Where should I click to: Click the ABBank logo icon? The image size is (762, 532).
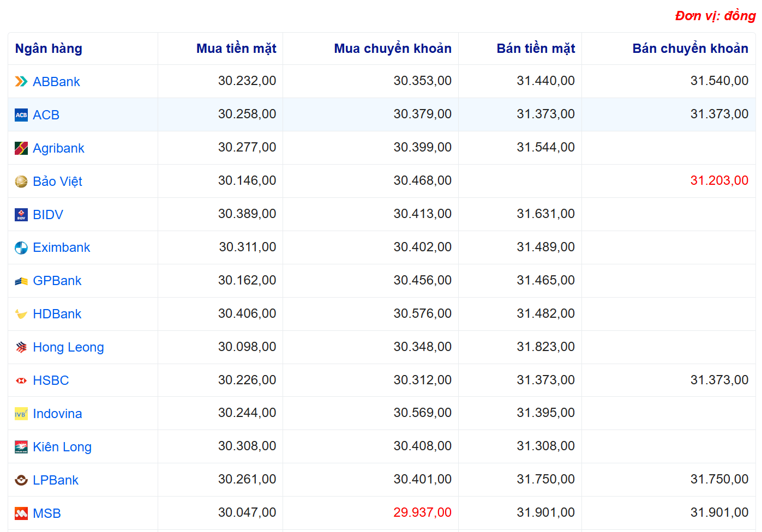coord(21,82)
